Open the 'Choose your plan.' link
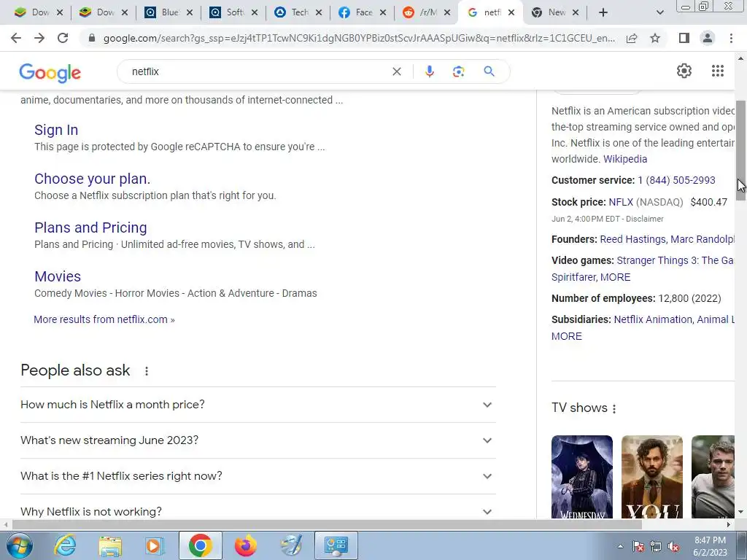The height and width of the screenshot is (560, 747). (x=93, y=179)
